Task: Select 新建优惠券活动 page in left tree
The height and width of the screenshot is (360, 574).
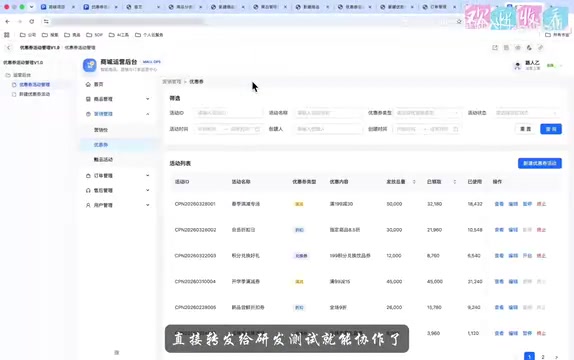Action: [34, 94]
